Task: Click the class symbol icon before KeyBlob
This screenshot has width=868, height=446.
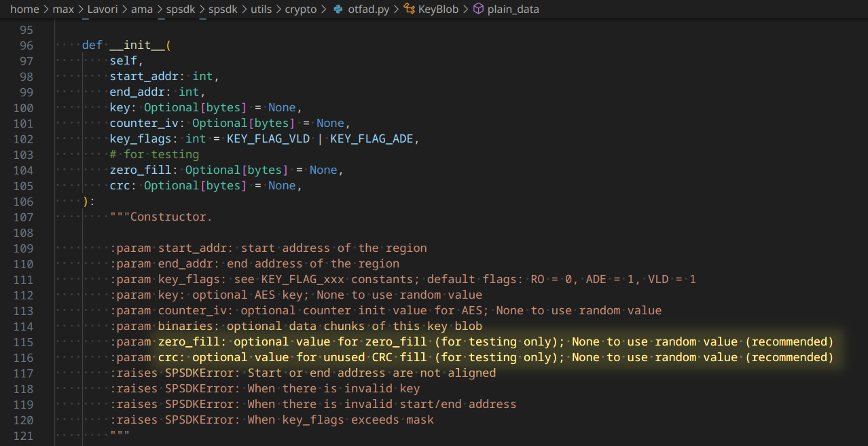Action: [x=408, y=9]
